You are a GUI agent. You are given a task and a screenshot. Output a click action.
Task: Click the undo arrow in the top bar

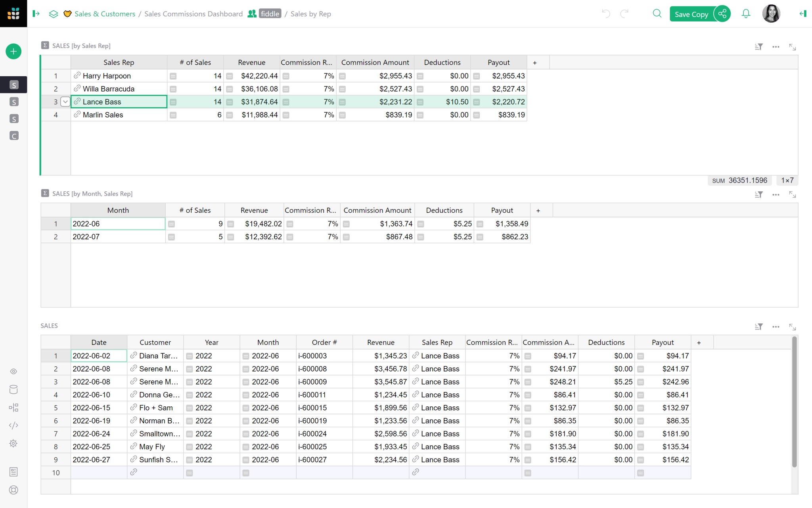click(605, 13)
